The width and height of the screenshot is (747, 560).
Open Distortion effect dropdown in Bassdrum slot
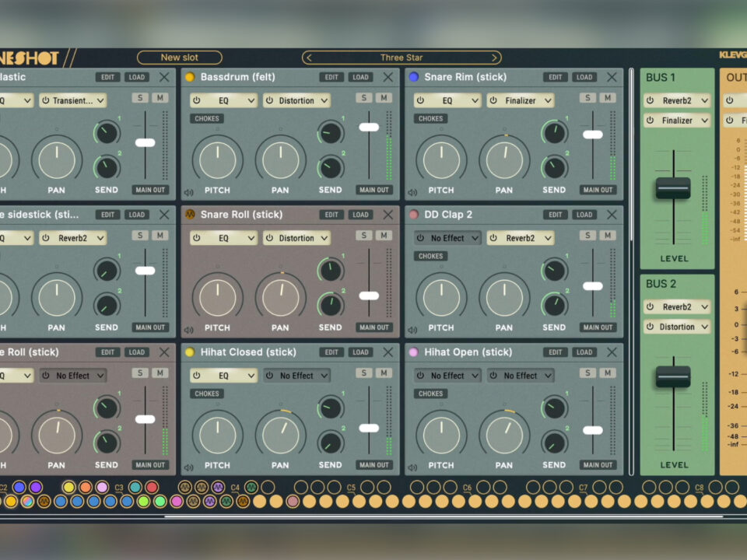296,101
